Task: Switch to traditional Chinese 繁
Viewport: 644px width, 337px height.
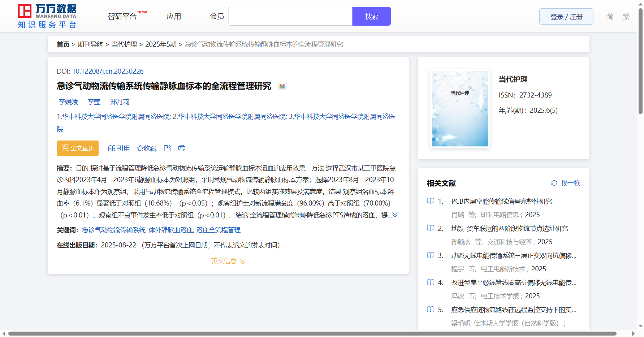Action: tap(626, 17)
